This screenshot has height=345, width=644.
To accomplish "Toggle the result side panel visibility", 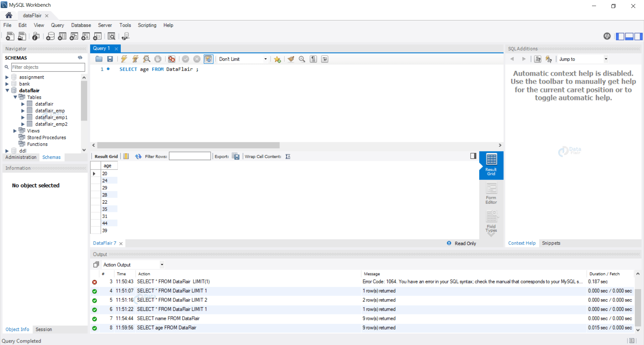I will coord(473,156).
